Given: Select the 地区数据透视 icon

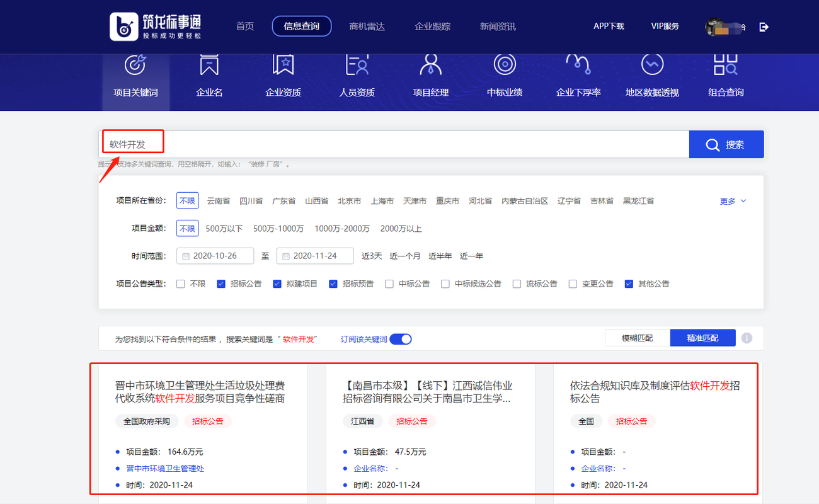Looking at the screenshot, I should (651, 65).
